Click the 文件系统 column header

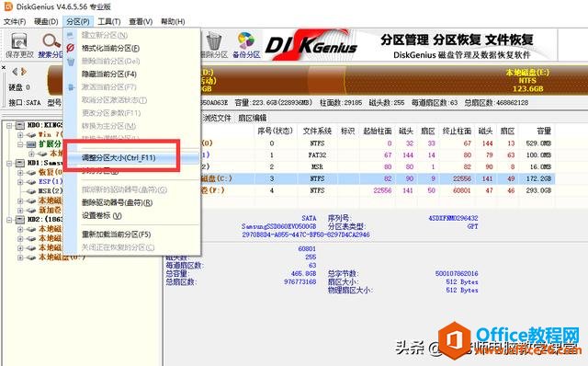tap(317, 131)
